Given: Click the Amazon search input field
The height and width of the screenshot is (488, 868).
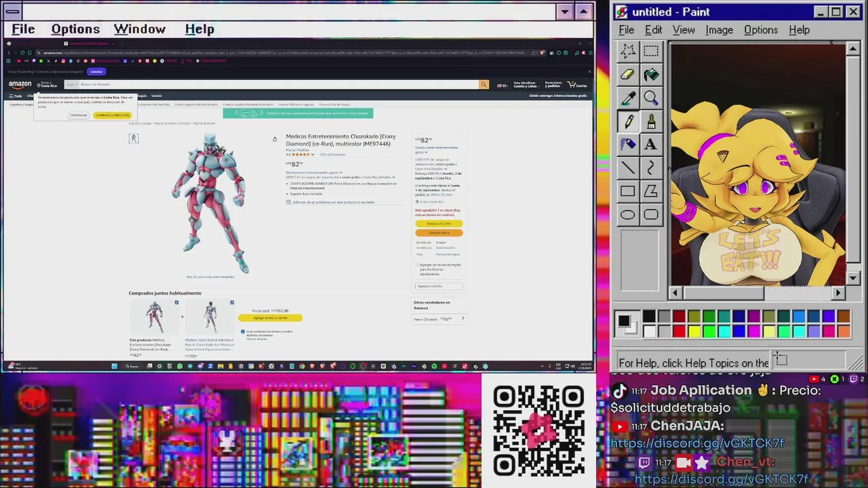Looking at the screenshot, I should (x=278, y=85).
